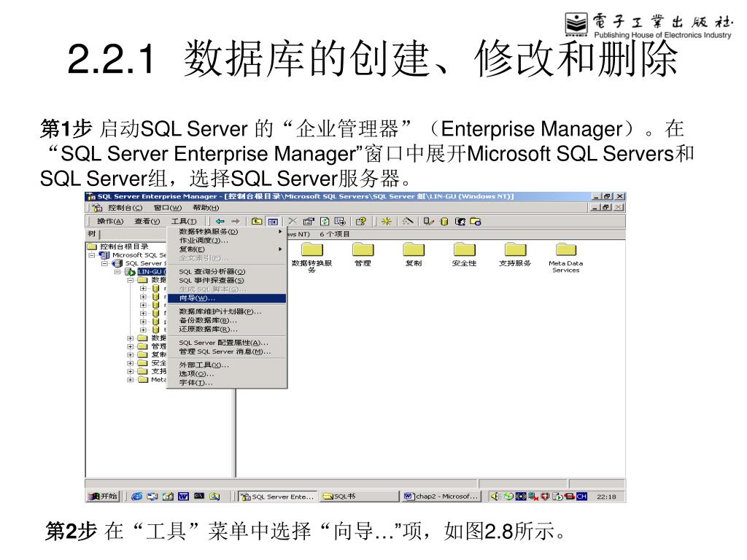Select 还原数据库(R)... menu item
The image size is (747, 560).
click(x=227, y=329)
